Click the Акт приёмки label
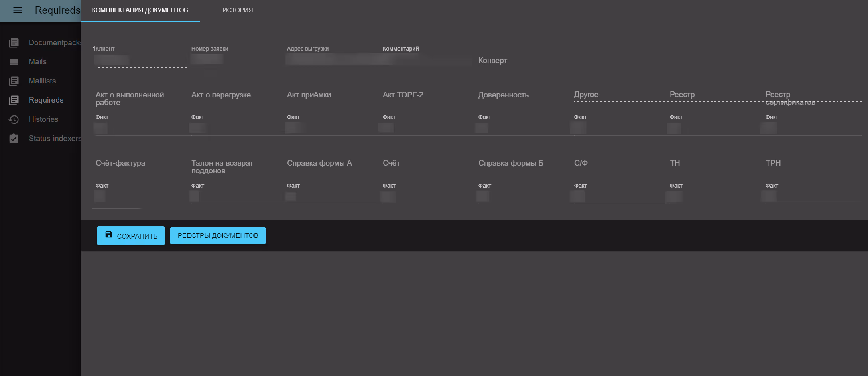This screenshot has width=868, height=376. [309, 95]
